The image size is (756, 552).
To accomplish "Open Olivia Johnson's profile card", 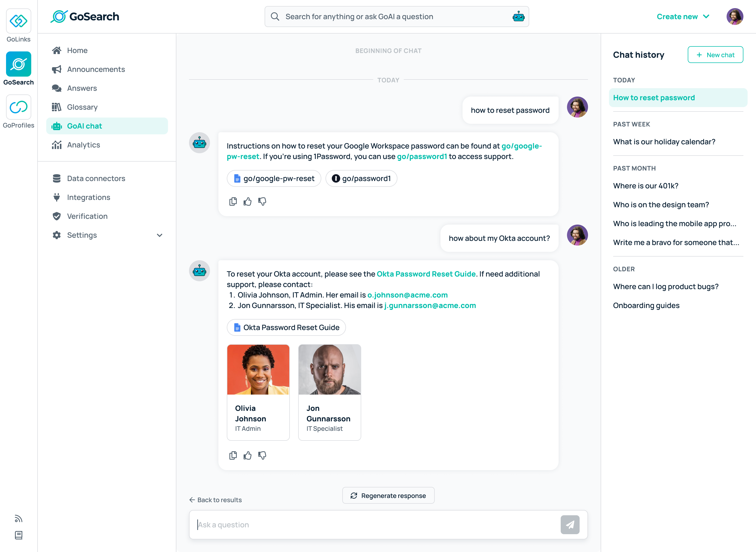I will pos(258,392).
